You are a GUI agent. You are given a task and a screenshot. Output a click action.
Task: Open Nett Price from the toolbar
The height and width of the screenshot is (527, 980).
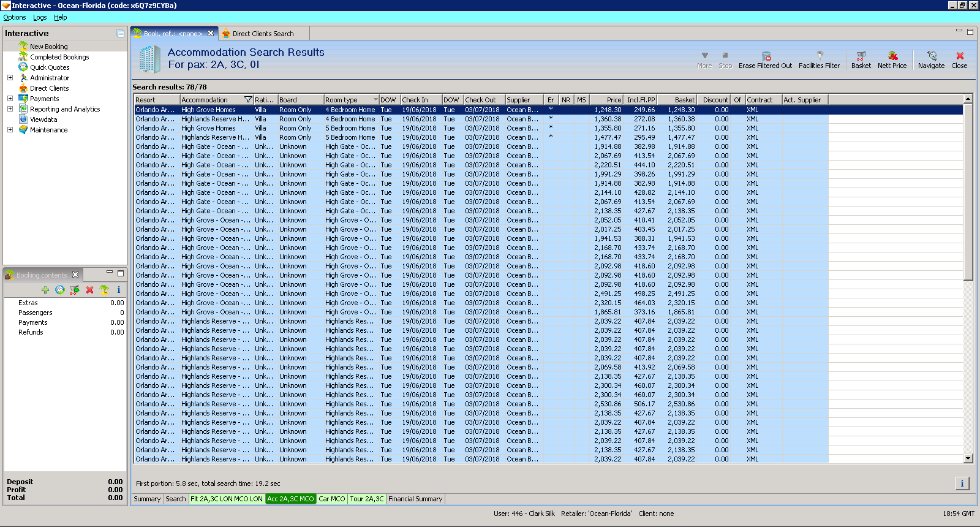892,56
